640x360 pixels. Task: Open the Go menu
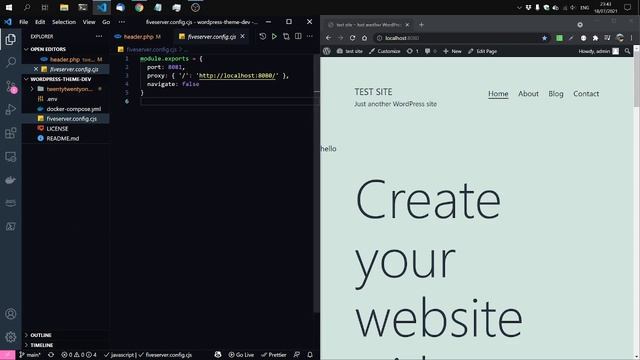(106, 22)
